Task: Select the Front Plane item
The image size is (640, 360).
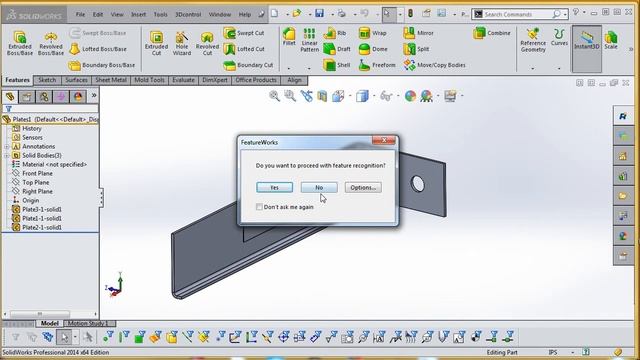Action: [x=32, y=173]
